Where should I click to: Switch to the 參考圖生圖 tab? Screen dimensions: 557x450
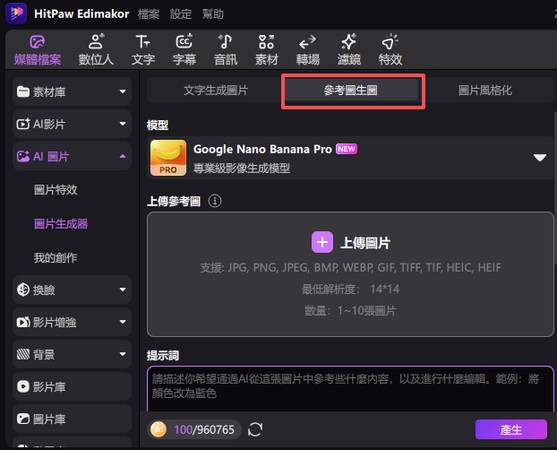(x=351, y=90)
